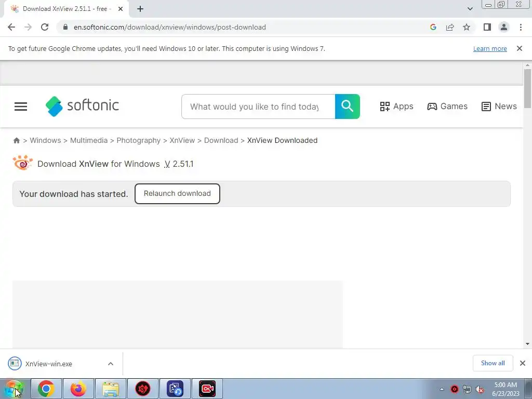Image resolution: width=532 pixels, height=399 pixels.
Task: Click the home breadcrumb icon
Action: point(16,140)
